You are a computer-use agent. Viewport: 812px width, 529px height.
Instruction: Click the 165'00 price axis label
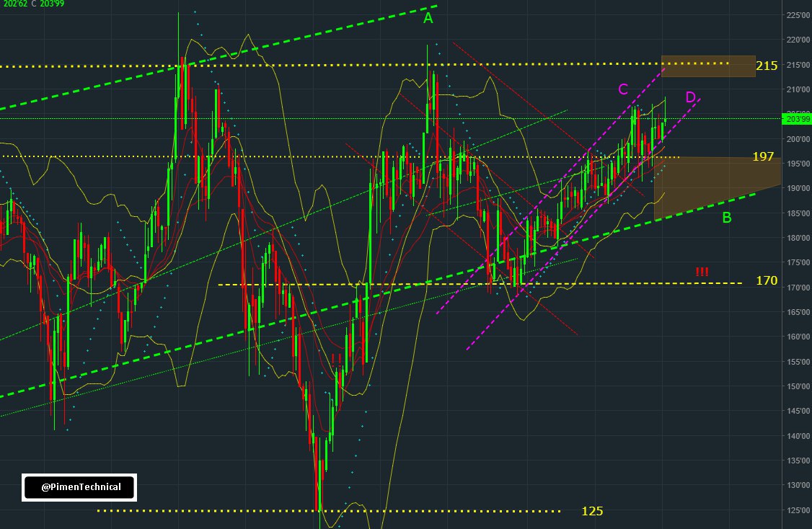coord(798,312)
